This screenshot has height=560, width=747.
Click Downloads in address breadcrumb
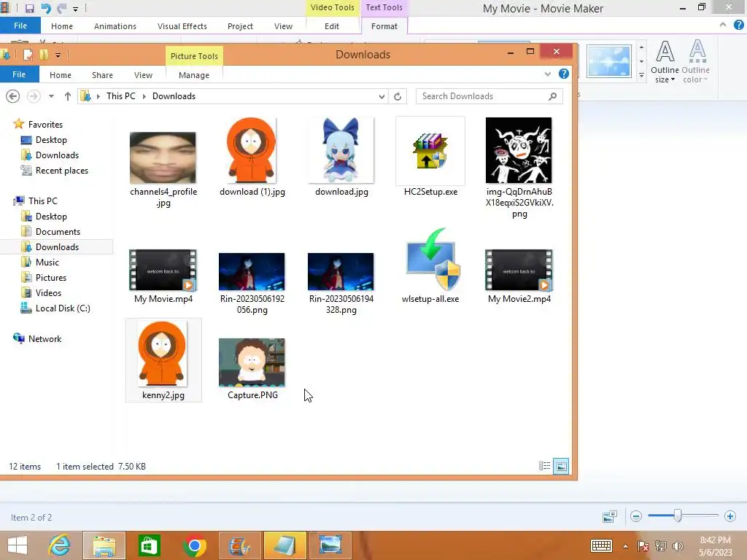[174, 96]
